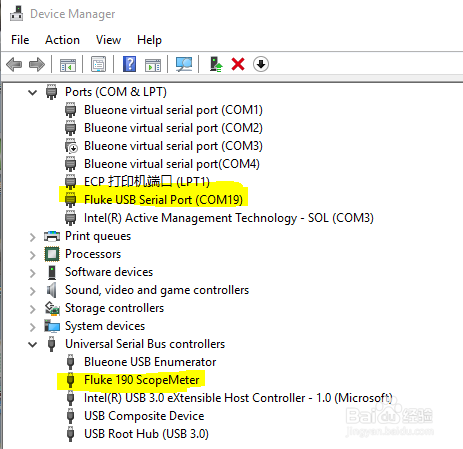
Task: Expand the Print queues node
Action: coord(32,237)
